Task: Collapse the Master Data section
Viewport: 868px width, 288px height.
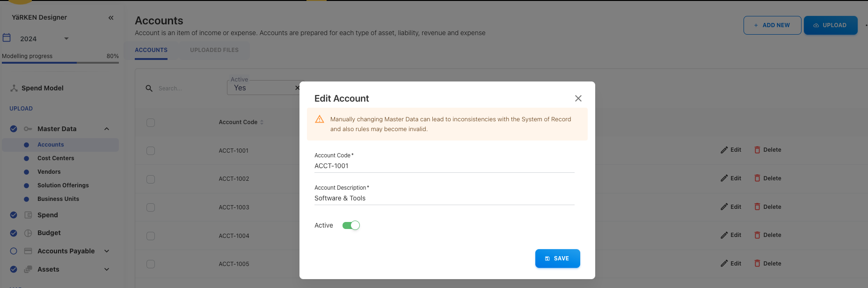Action: pos(107,129)
